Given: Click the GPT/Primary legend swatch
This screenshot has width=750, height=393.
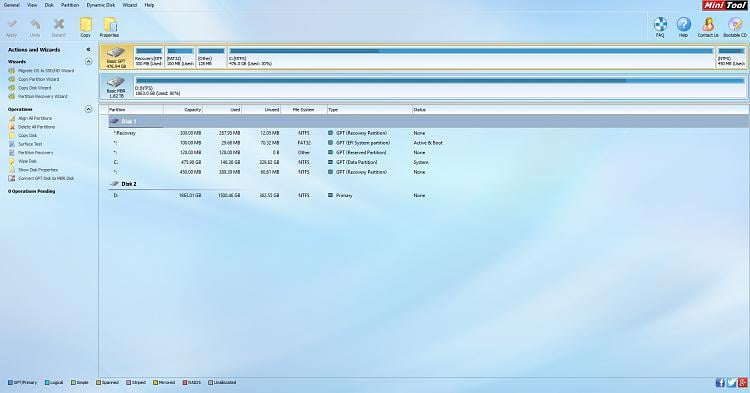Looking at the screenshot, I should click(x=11, y=382).
